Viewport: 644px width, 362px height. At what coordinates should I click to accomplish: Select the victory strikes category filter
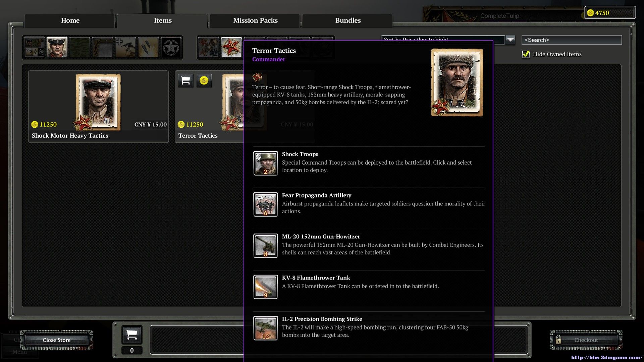[148, 47]
